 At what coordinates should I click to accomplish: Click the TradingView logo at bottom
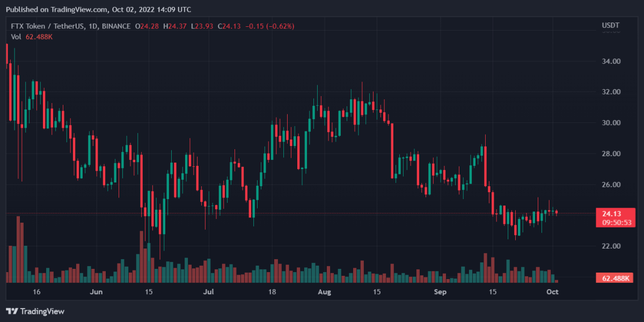(x=35, y=311)
